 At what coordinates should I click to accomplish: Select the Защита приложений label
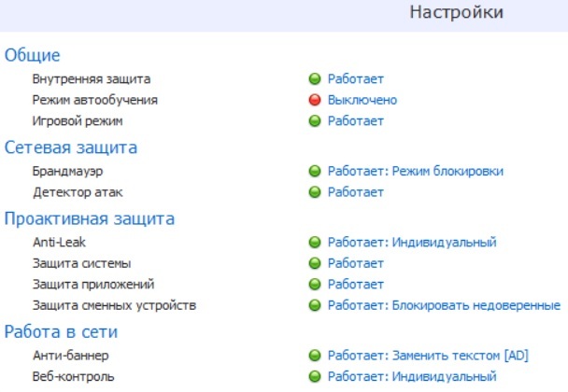[93, 284]
